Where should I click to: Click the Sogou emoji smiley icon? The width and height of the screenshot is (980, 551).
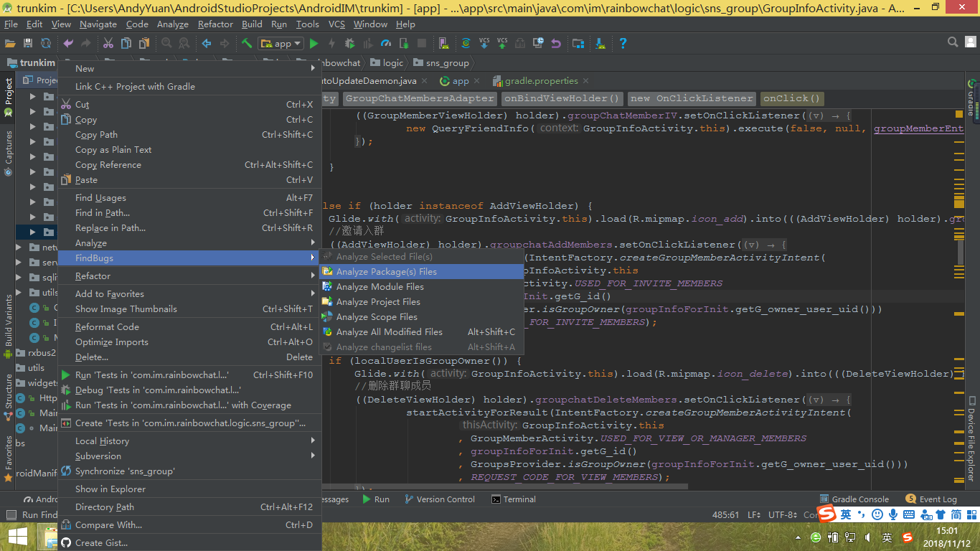coord(877,514)
